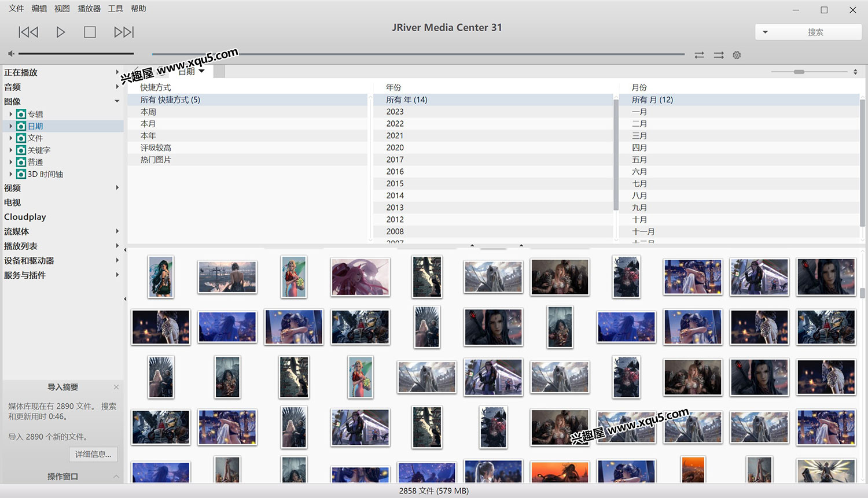This screenshot has width=868, height=498.
Task: Click the 普通 camera icon in tree
Action: point(21,162)
